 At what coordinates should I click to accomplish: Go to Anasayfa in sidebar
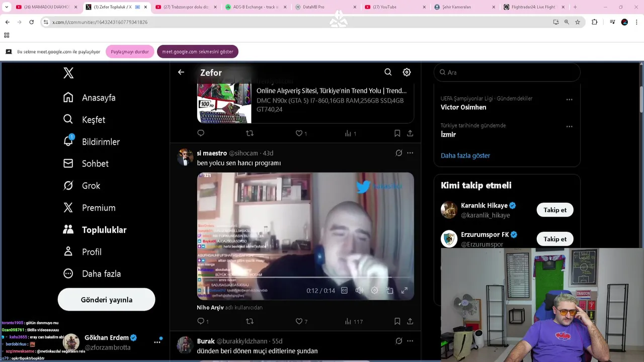(90, 98)
